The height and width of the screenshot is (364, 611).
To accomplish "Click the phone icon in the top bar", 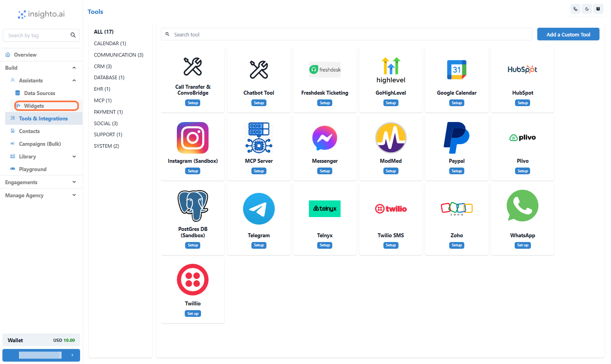I will point(575,9).
